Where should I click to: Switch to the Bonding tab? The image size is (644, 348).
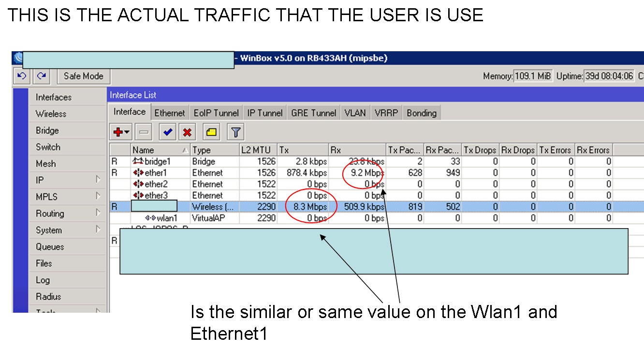(422, 113)
